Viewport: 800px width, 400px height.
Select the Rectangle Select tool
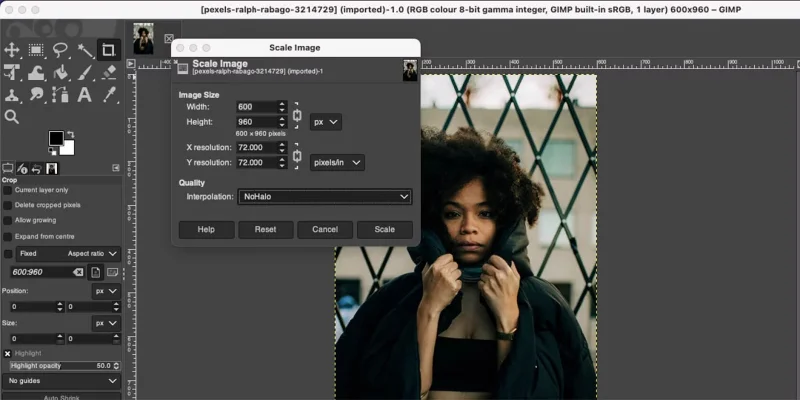point(36,50)
